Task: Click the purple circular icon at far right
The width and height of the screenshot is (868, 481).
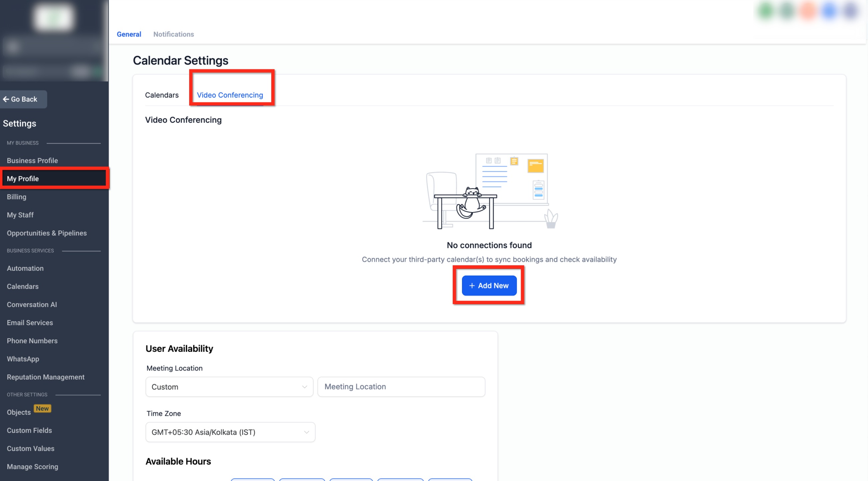Action: tap(850, 11)
